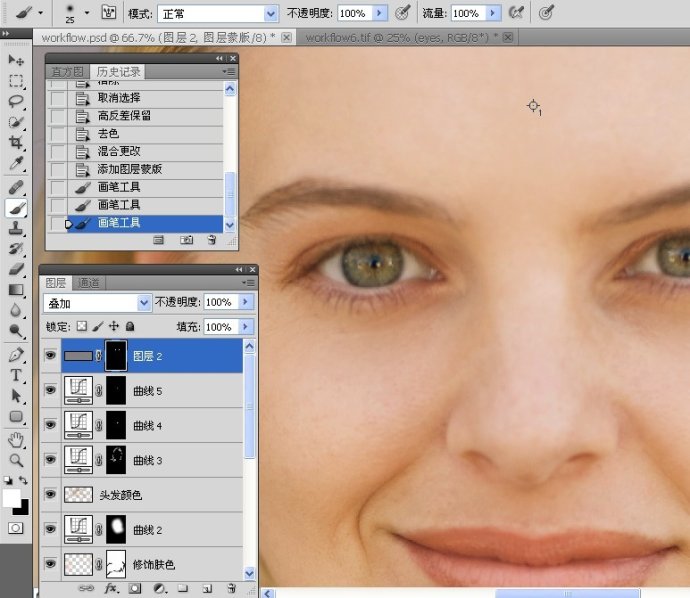Click 图层 2 layer mask thumbnail
Viewport: 690px width, 598px height.
tap(116, 356)
